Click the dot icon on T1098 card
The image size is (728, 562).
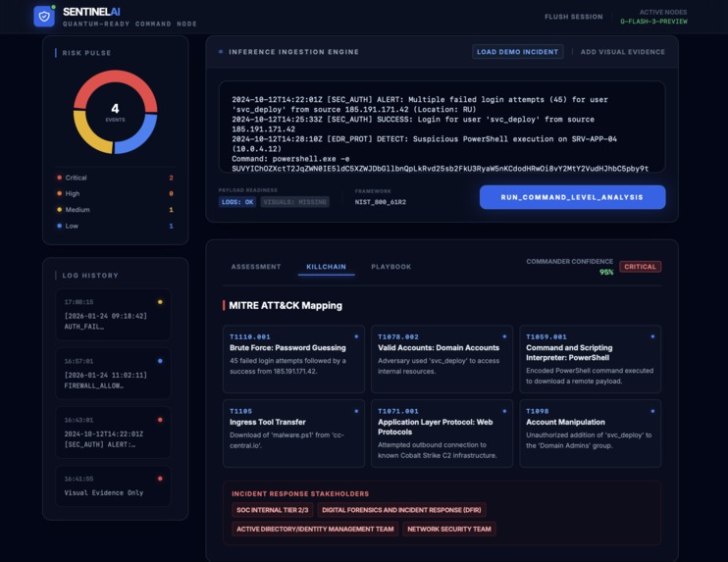coord(652,411)
